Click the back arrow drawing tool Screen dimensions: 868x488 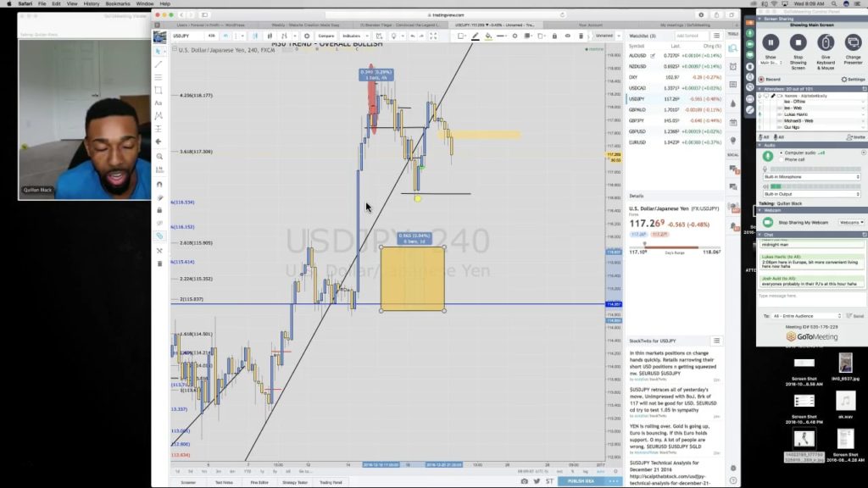click(159, 141)
